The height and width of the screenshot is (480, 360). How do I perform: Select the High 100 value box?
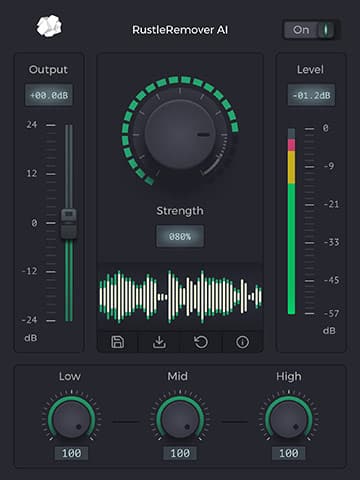[x=289, y=453]
